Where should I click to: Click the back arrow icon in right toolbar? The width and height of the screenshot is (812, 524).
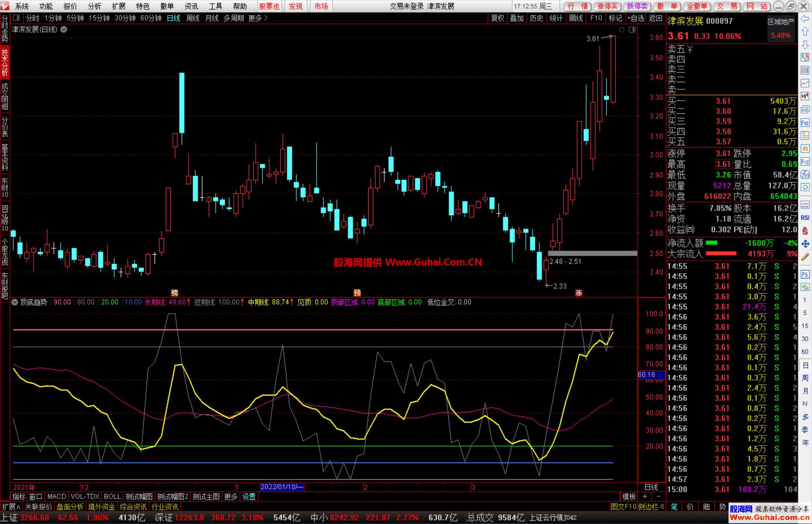(805, 18)
